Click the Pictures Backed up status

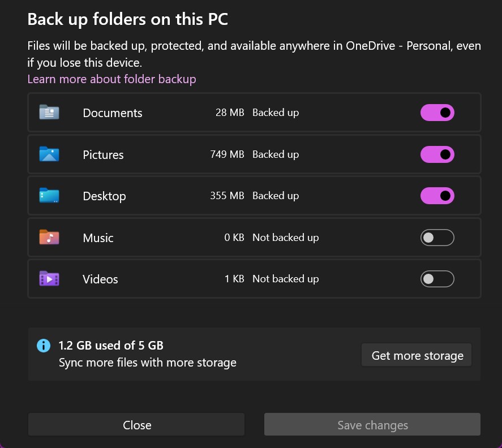pyautogui.click(x=276, y=154)
